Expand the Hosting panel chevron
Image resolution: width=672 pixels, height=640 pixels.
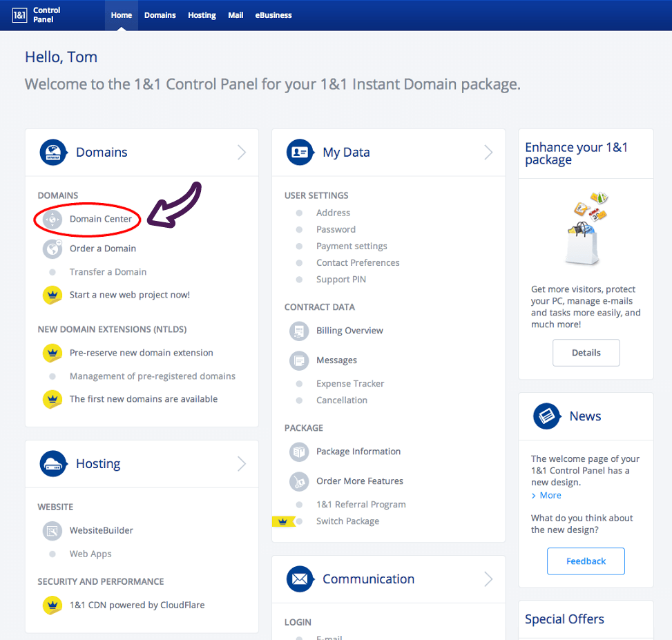tap(242, 463)
